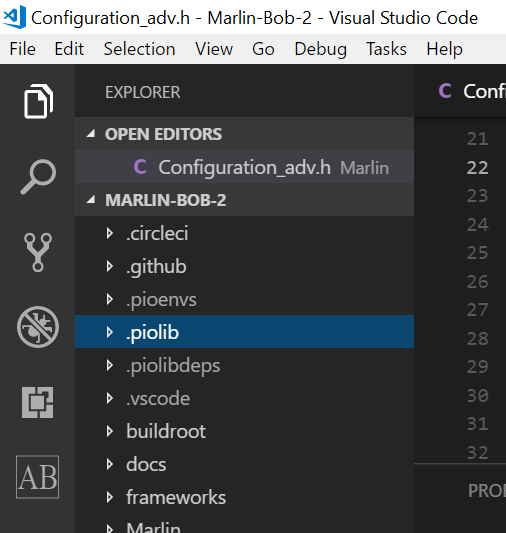Collapse the OPEN EDITORS section
Screen dimensions: 506x533
[x=90, y=134]
